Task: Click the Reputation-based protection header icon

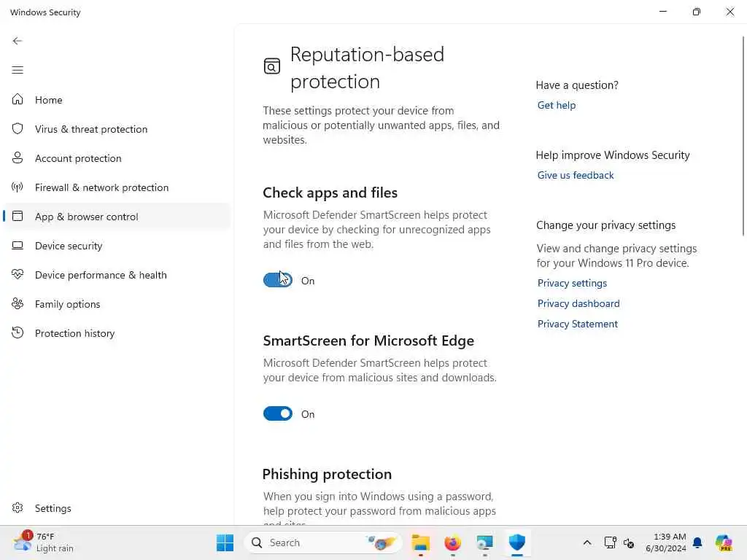Action: (x=272, y=66)
